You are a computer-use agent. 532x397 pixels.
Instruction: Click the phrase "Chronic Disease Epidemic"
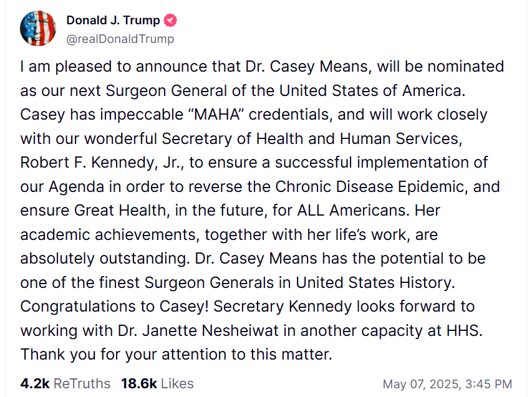tap(369, 187)
